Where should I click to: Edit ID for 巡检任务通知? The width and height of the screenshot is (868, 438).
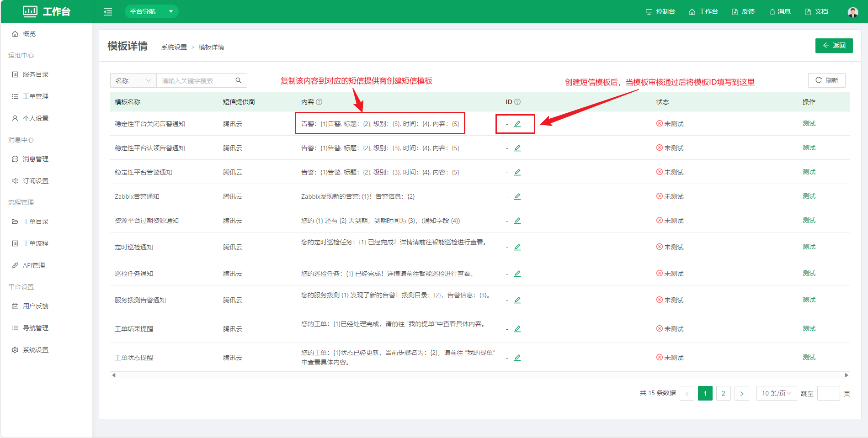pyautogui.click(x=517, y=274)
